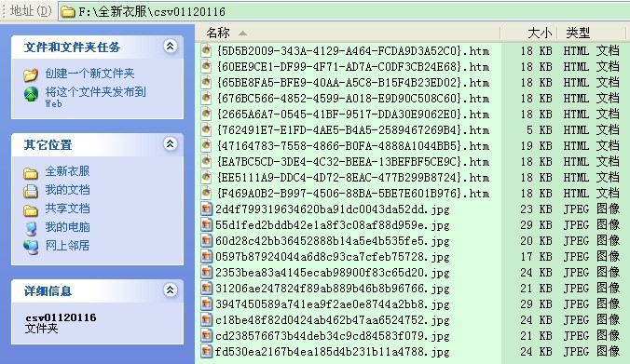
Task: Collapse the 文件和文件夹任务 panel
Action: pos(170,47)
